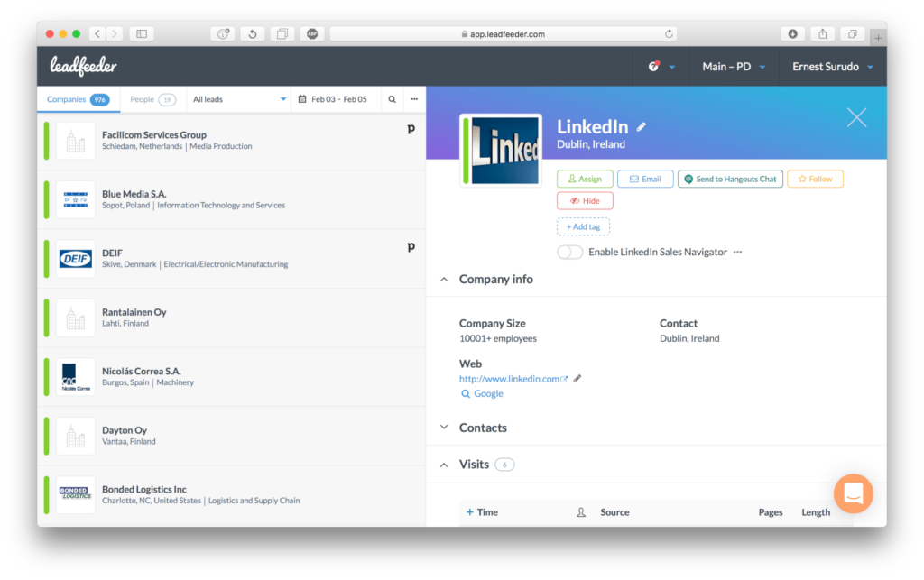924x580 pixels.
Task: Open the orange chat widget
Action: (x=854, y=493)
